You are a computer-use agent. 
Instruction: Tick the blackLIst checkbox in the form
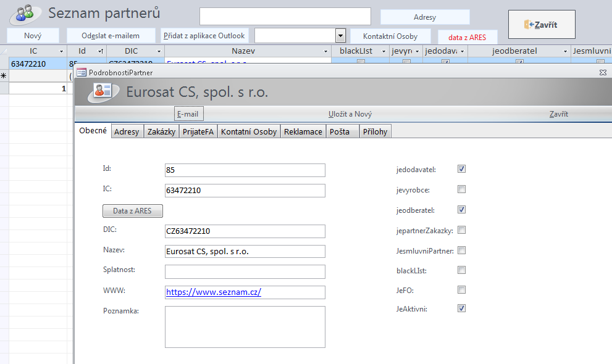461,270
